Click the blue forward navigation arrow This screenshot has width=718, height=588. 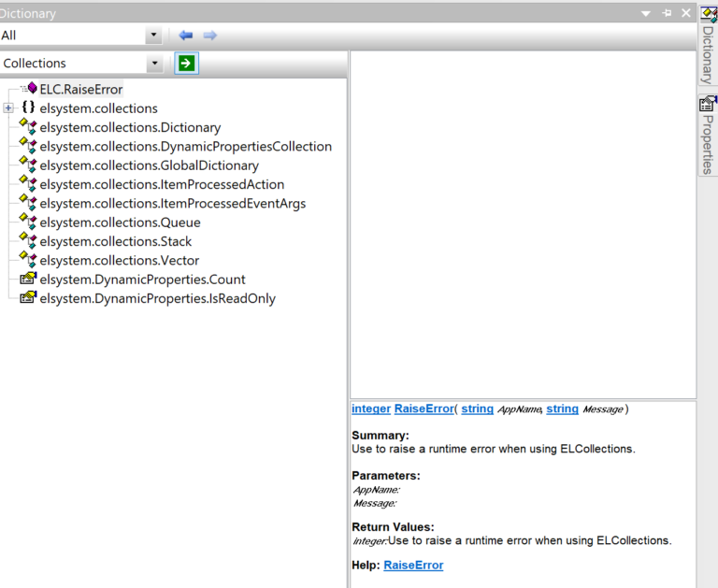tap(210, 36)
